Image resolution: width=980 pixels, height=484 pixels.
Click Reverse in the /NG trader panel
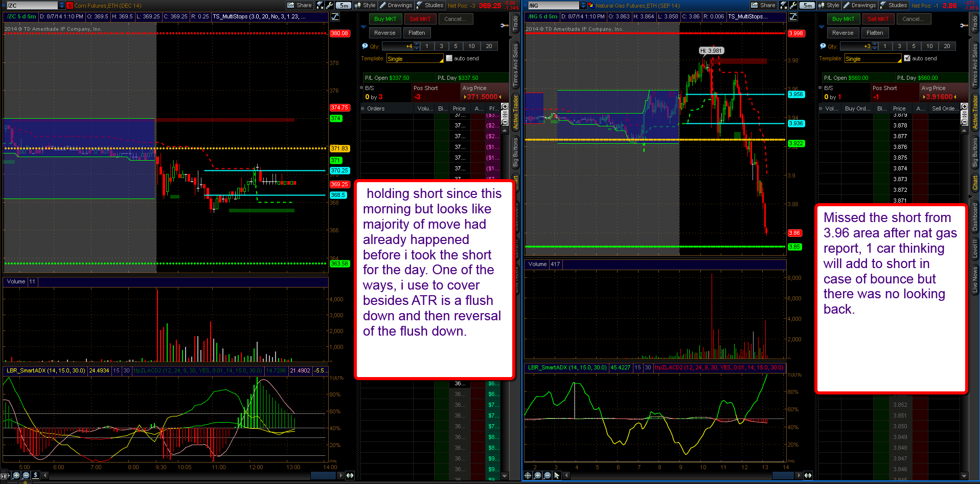tap(842, 33)
